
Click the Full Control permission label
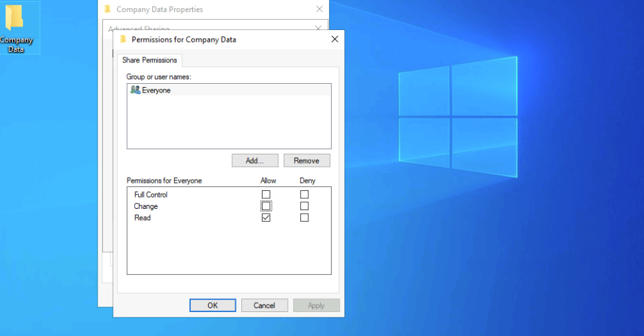pyautogui.click(x=151, y=194)
